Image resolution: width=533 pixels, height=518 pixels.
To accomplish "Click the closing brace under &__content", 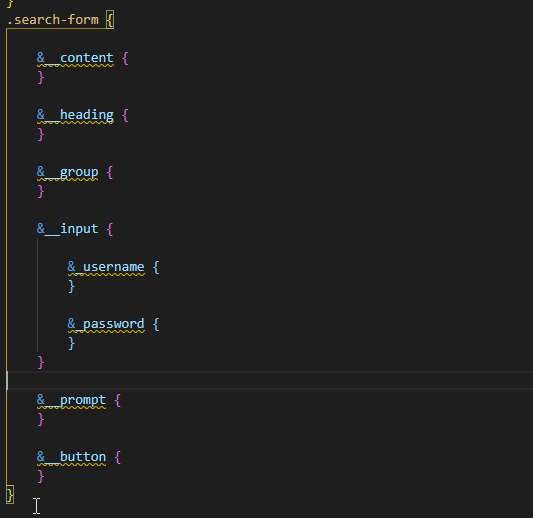I will [x=41, y=77].
